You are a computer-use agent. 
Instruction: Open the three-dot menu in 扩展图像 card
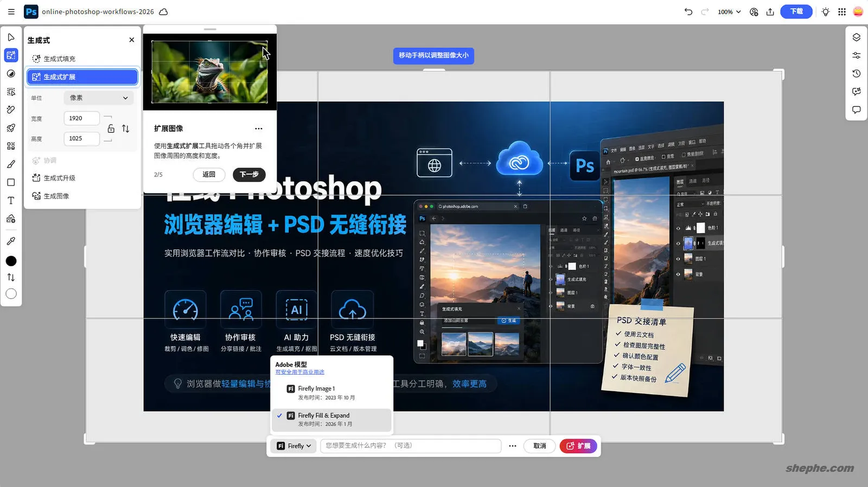[x=258, y=129]
